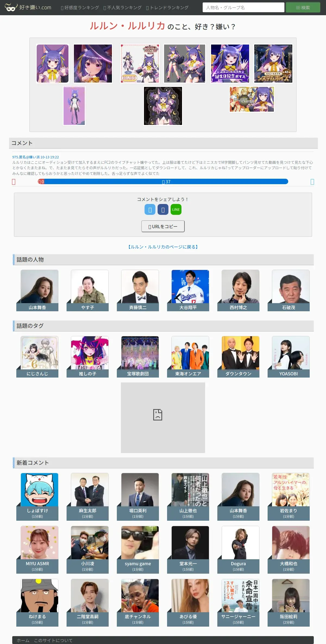This screenshot has height=644, width=326.
Task: Open the ダウンタウン tag card
Action: point(239,357)
